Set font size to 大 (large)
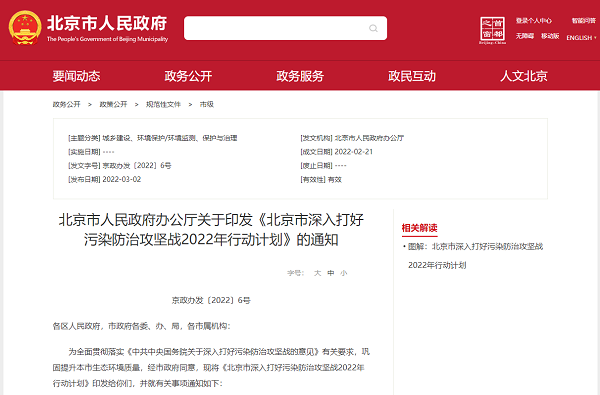 pos(317,273)
